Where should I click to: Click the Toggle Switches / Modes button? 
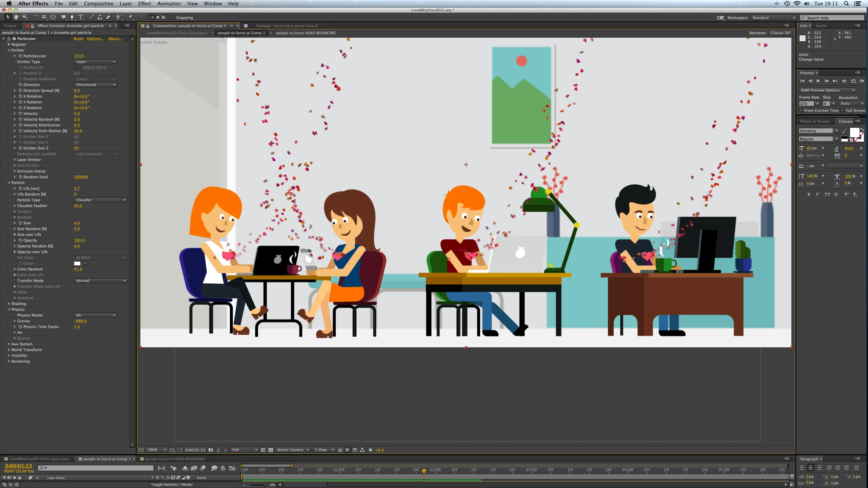[x=172, y=485]
